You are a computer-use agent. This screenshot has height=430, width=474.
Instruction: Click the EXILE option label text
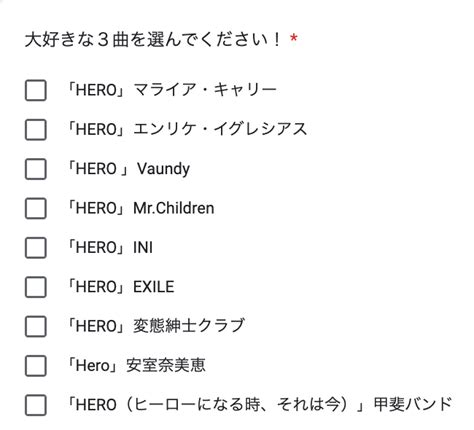pyautogui.click(x=120, y=287)
